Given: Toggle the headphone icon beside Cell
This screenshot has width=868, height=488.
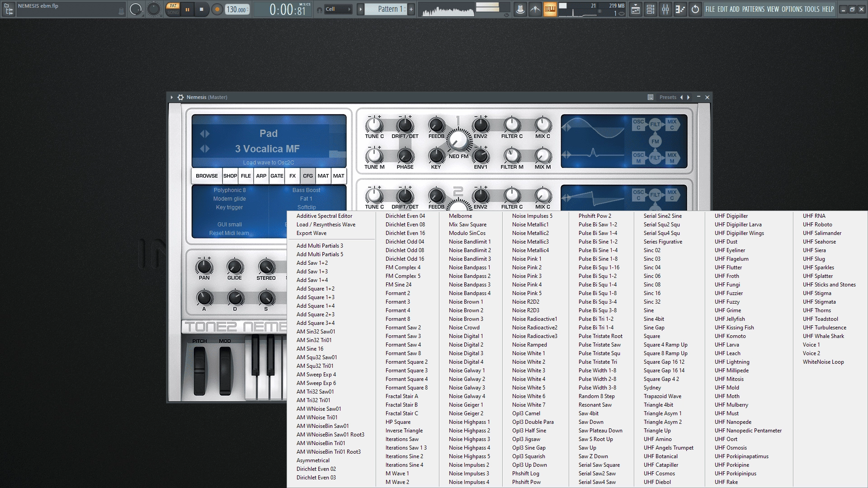Looking at the screenshot, I should click(x=319, y=9).
